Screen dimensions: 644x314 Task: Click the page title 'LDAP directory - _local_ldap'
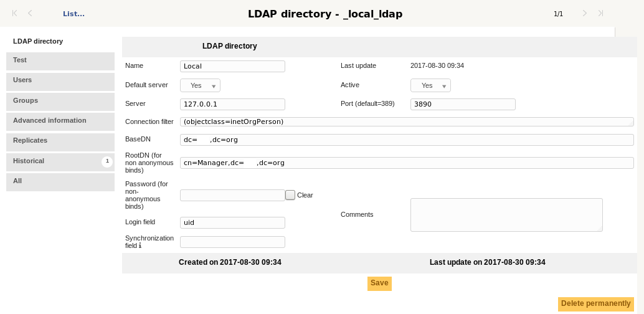tap(325, 14)
